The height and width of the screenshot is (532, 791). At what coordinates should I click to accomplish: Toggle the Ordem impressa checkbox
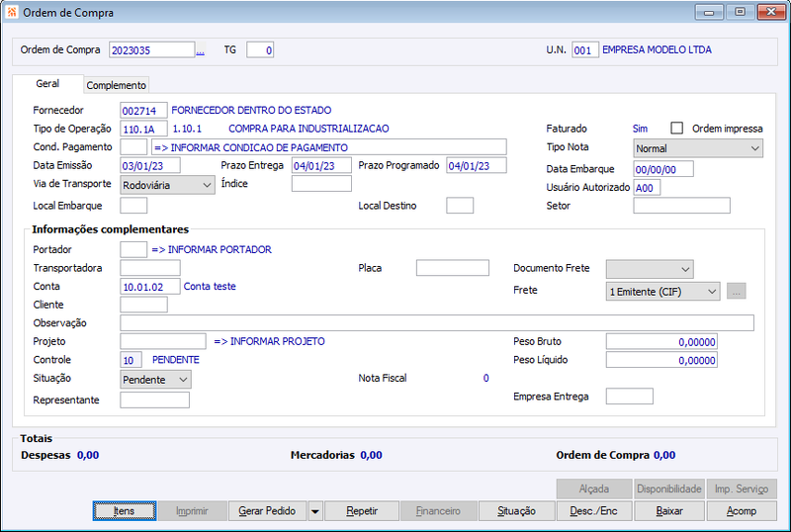[677, 129]
